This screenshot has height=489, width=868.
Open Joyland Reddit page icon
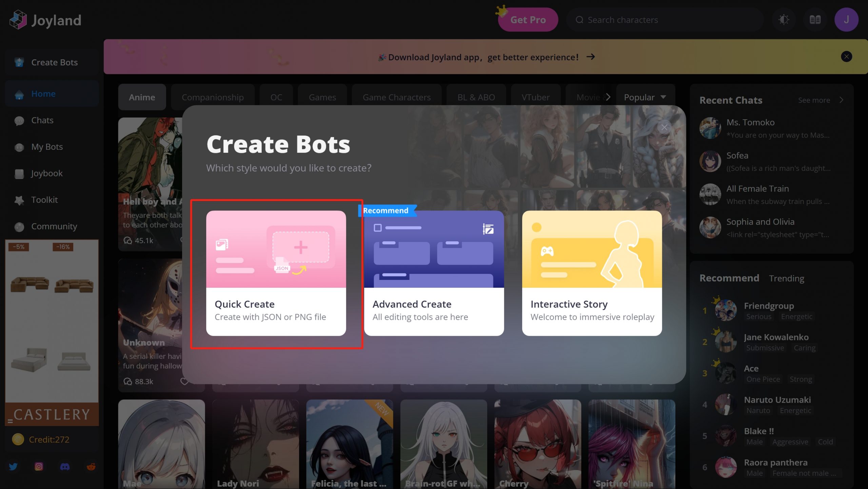click(x=91, y=467)
